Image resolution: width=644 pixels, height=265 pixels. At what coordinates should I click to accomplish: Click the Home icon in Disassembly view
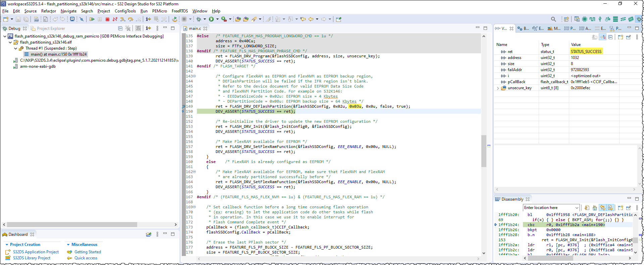click(x=595, y=208)
